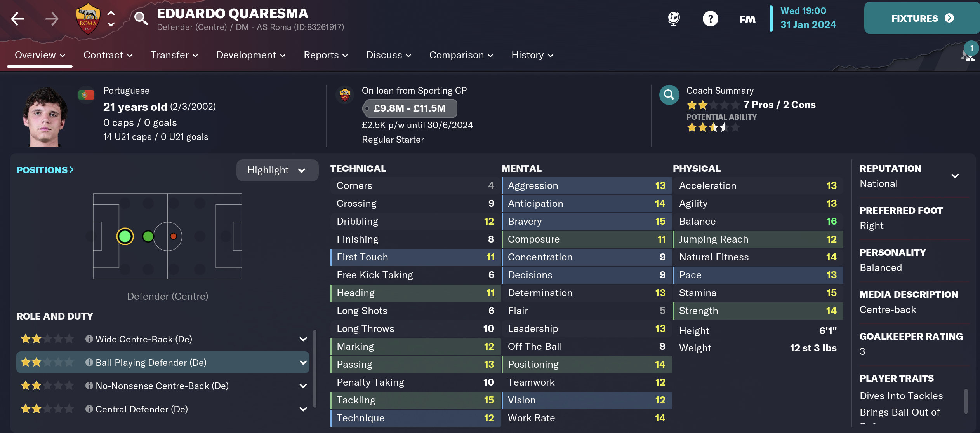Screen dimensions: 980x433
Task: Open the Contract menu
Action: point(108,55)
